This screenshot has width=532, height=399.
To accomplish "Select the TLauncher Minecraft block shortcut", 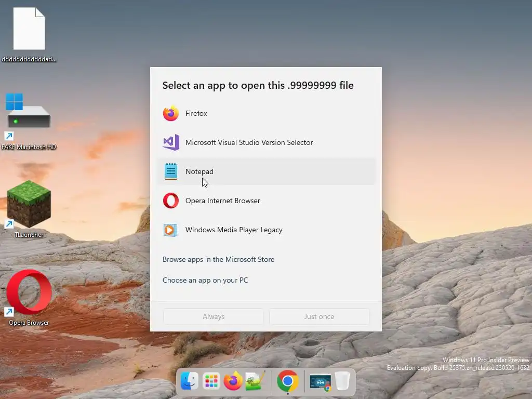I will (29, 205).
